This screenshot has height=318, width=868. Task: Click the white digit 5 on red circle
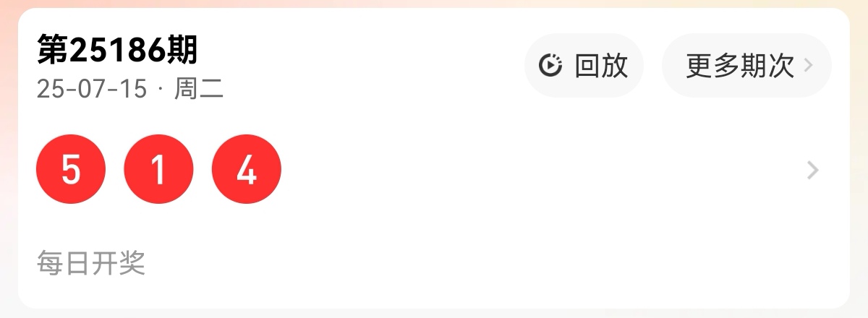tap(71, 171)
